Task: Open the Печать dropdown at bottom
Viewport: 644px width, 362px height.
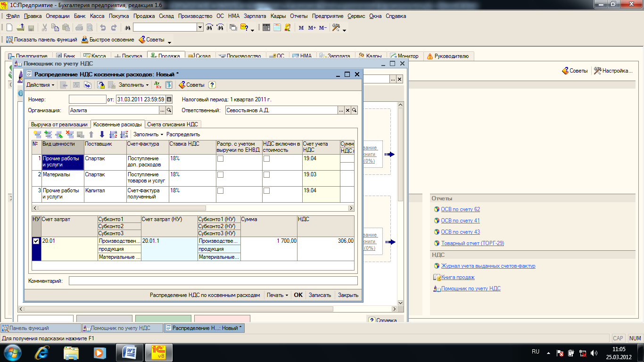Action: pyautogui.click(x=277, y=295)
